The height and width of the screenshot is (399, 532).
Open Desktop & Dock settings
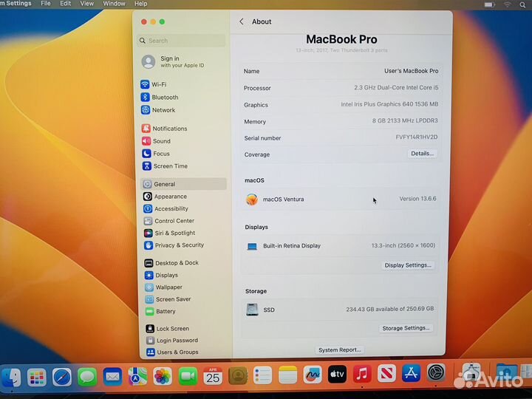171,263
